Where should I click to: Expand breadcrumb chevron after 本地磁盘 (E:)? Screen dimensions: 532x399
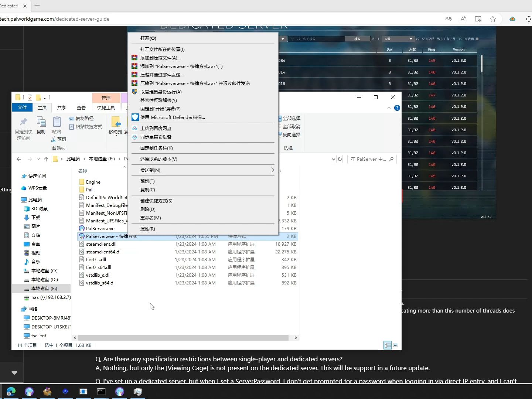[120, 159]
